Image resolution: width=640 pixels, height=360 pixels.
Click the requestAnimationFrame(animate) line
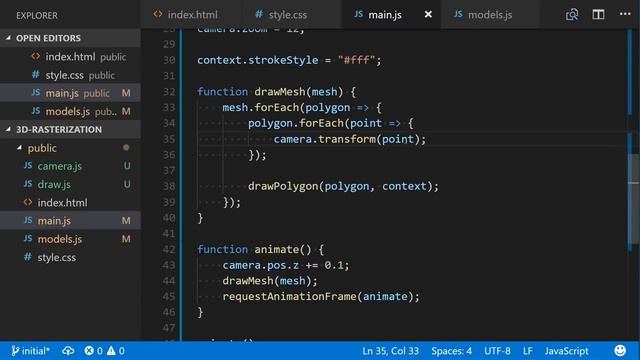[321, 296]
